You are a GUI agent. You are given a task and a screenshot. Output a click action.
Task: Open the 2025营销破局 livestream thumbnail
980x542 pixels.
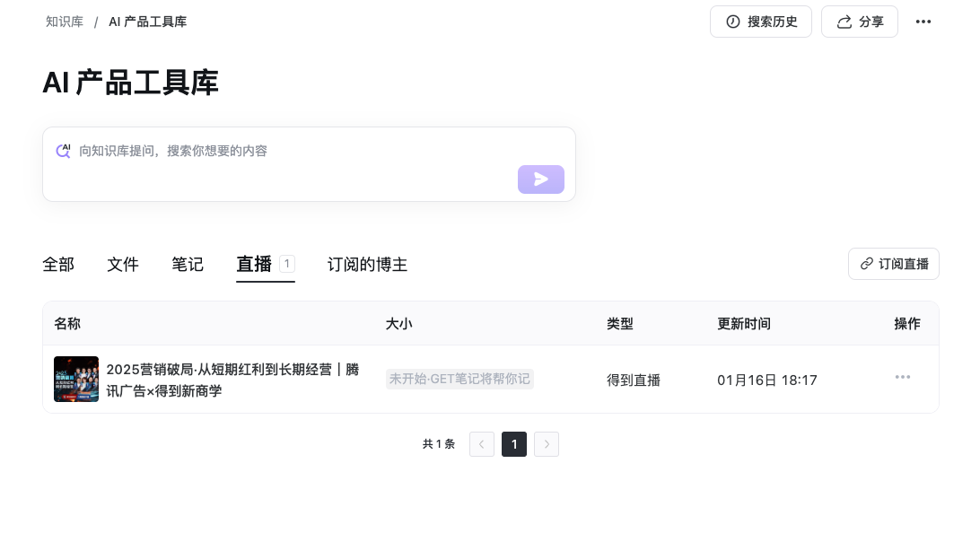coord(76,380)
